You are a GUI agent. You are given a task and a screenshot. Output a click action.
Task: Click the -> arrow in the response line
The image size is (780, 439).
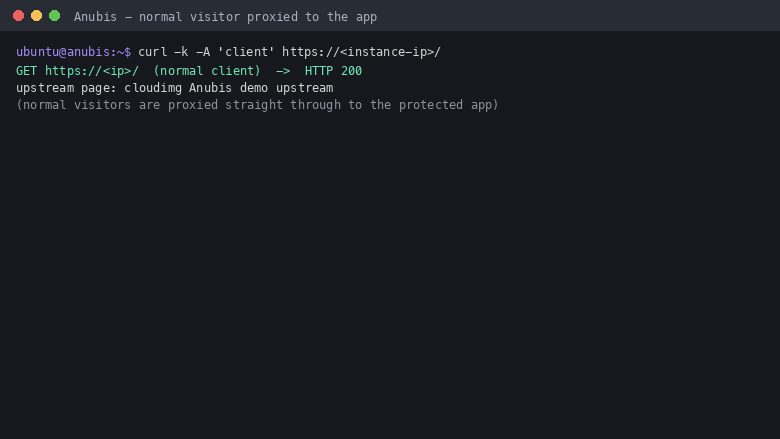point(283,71)
